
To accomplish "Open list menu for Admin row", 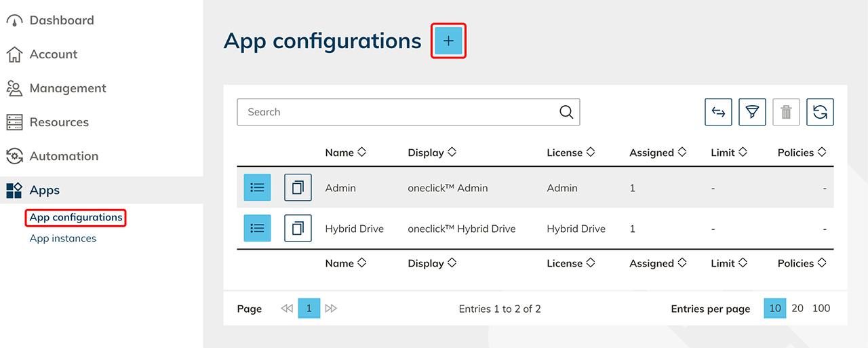I will click(x=257, y=188).
